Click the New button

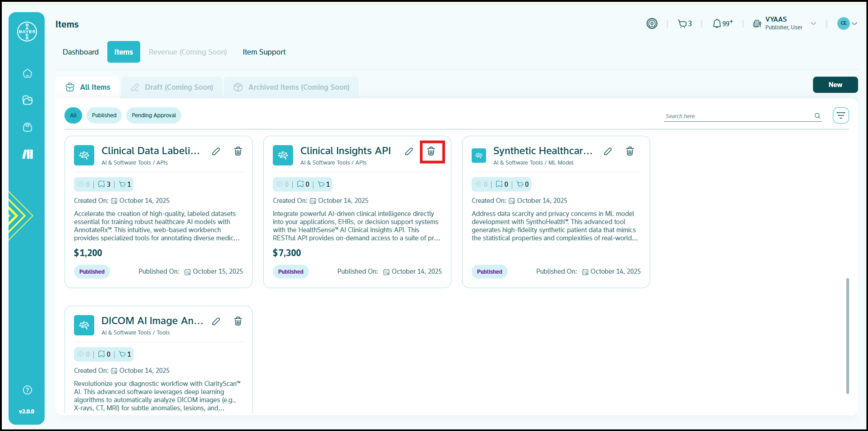click(x=835, y=85)
